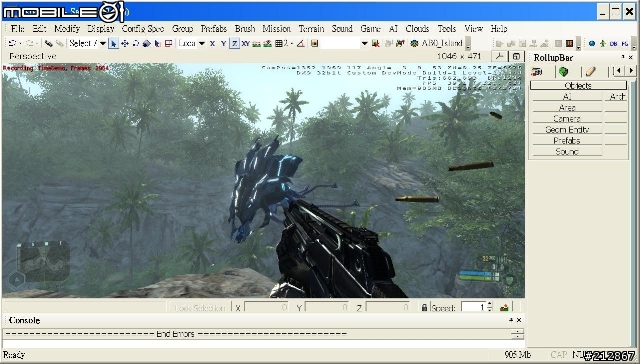Screen dimensions: 640x364
Task: Click the Follow Terrain icon
Action: pos(256,44)
